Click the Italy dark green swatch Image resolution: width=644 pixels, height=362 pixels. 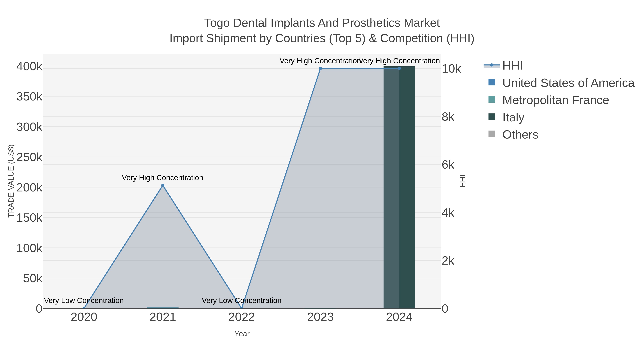click(x=492, y=117)
